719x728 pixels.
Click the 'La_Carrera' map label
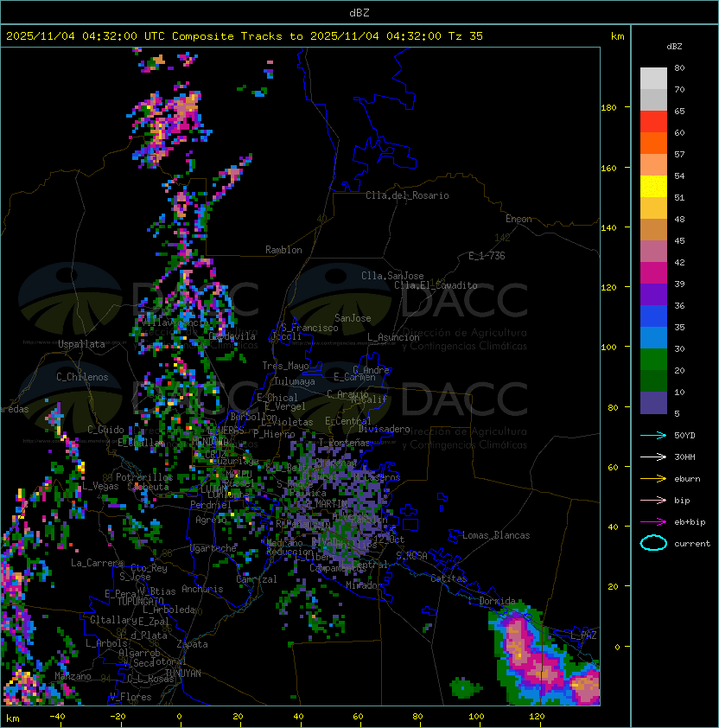97,563
